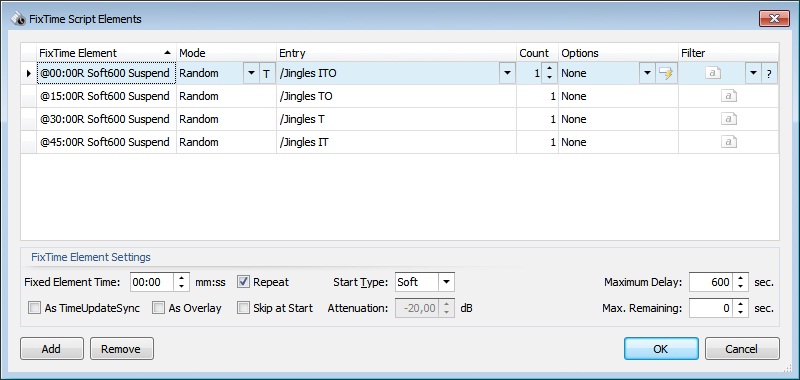
Task: Click the /Jingles T entry cell
Action: pos(396,119)
